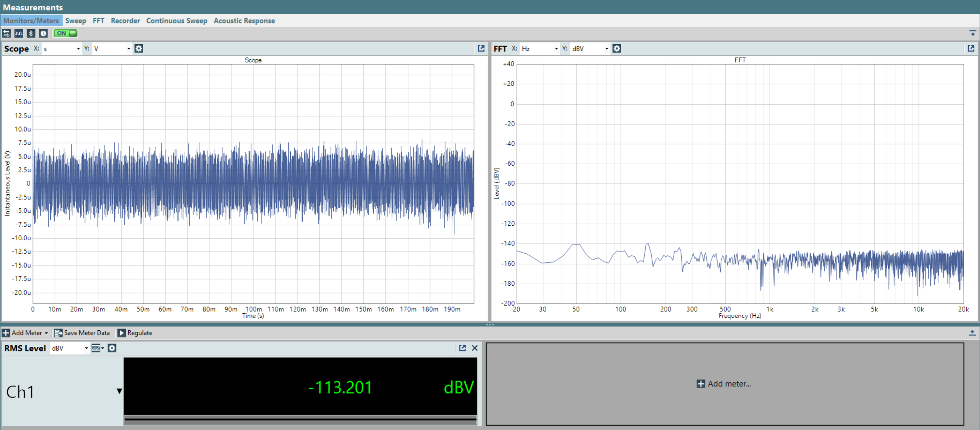This screenshot has height=430, width=980.
Task: Open the RMS Level settings gear
Action: (112, 348)
